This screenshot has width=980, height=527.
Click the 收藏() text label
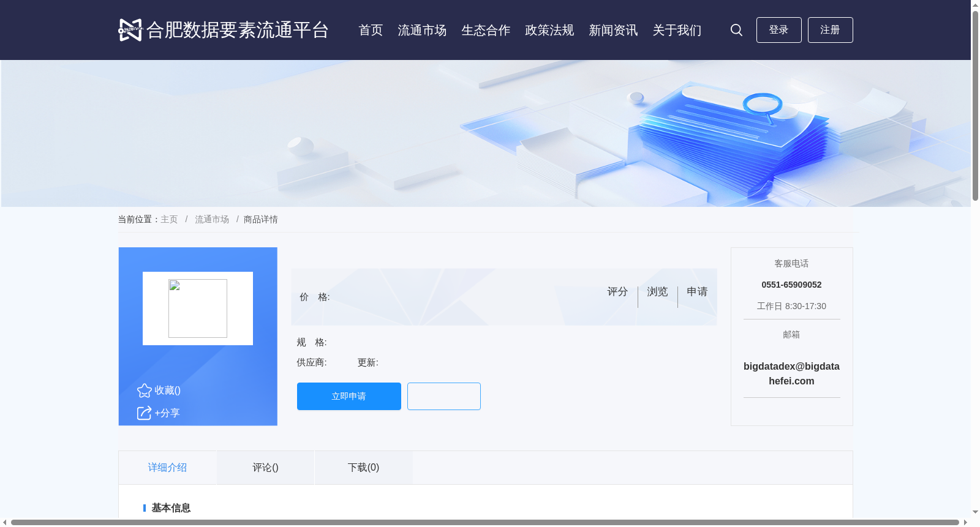[x=167, y=391]
